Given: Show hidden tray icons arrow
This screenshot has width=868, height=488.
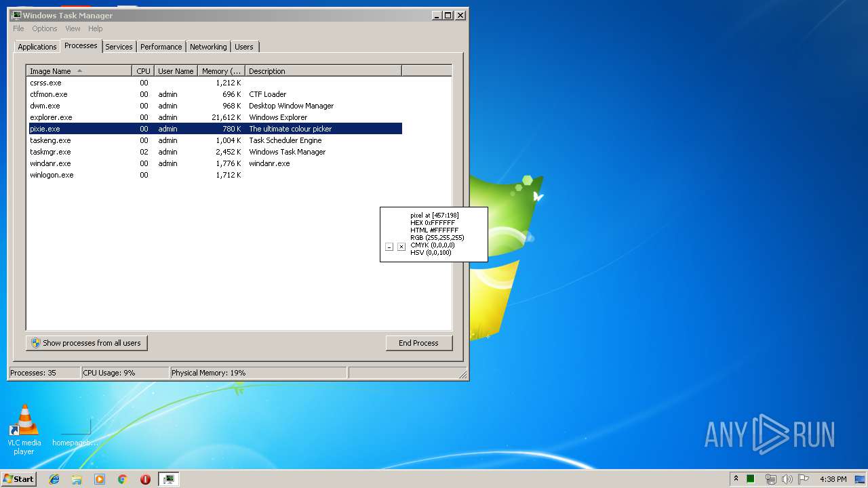Looking at the screenshot, I should (x=736, y=479).
